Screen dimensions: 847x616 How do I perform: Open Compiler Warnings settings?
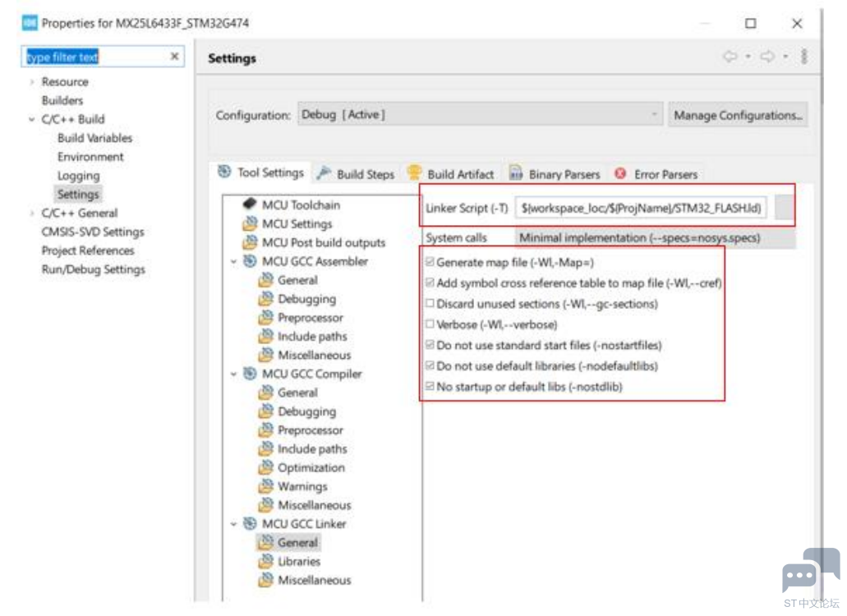coord(302,486)
